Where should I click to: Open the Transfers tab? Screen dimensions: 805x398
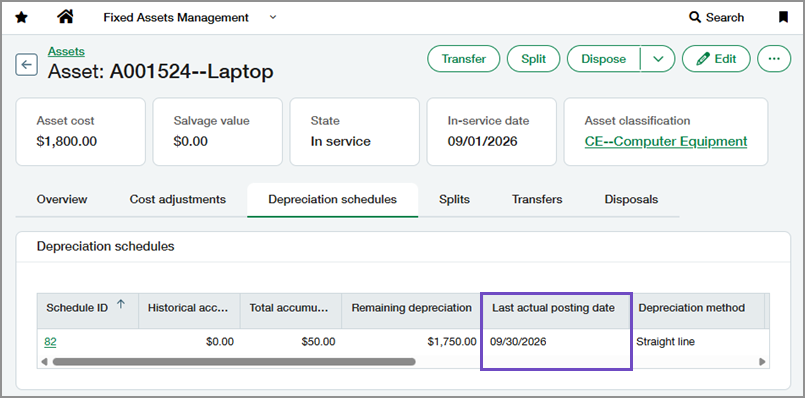(537, 199)
